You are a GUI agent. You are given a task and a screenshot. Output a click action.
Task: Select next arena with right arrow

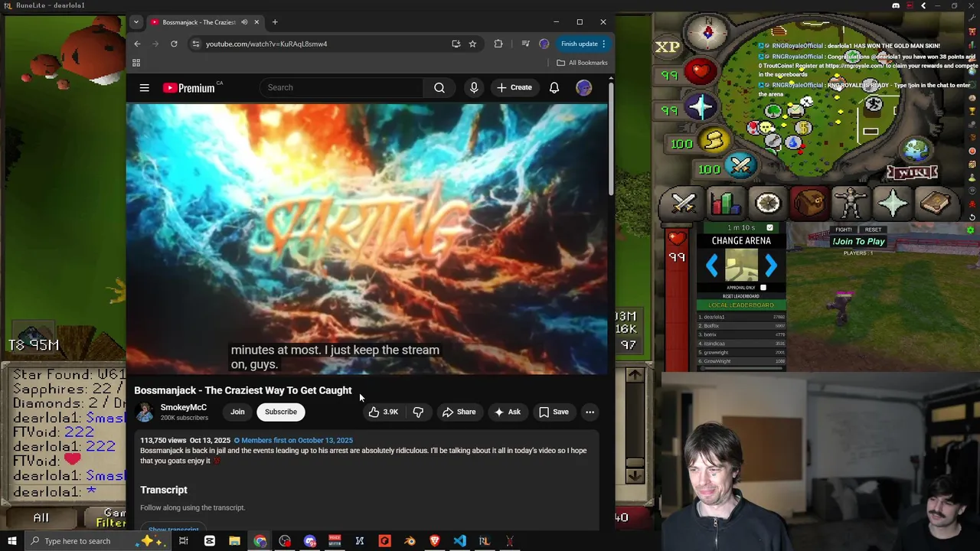(770, 266)
